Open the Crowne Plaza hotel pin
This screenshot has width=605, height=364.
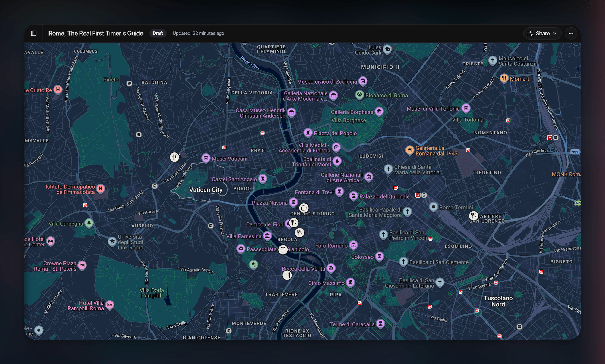click(x=82, y=265)
